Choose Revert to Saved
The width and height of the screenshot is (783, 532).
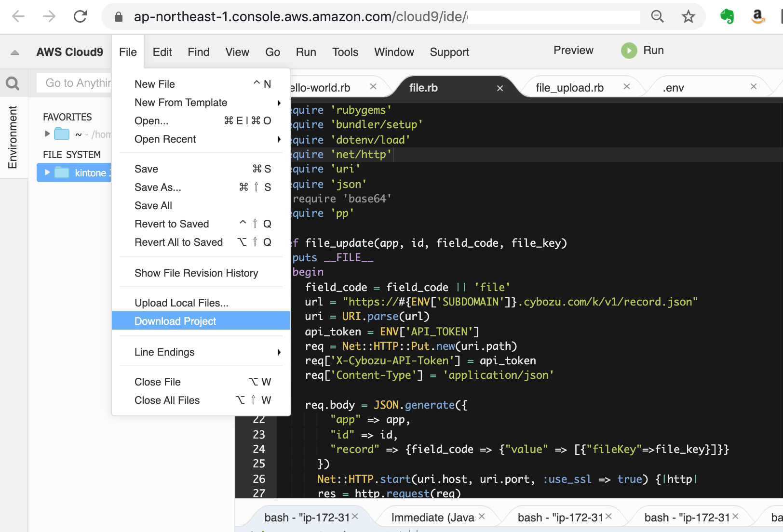click(201, 224)
